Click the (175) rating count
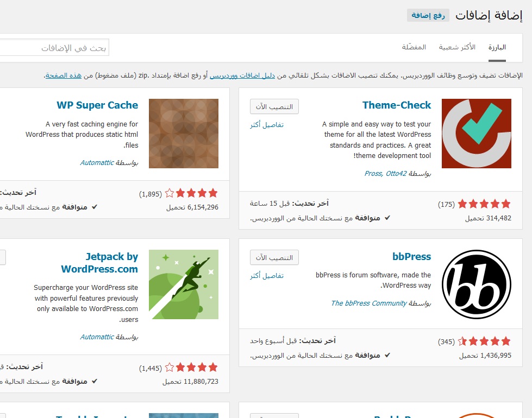 tap(446, 205)
